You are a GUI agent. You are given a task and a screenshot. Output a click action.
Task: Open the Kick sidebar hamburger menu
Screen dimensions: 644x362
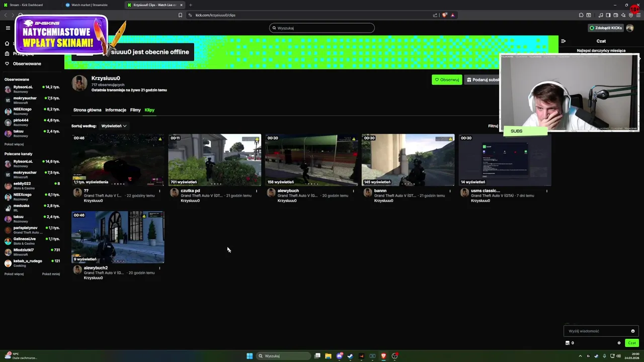point(8,28)
